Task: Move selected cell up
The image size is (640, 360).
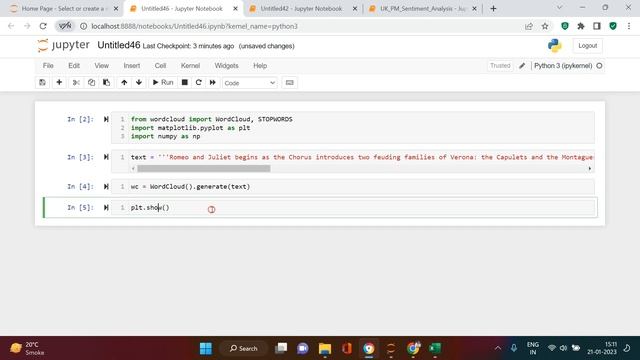Action: click(124, 82)
